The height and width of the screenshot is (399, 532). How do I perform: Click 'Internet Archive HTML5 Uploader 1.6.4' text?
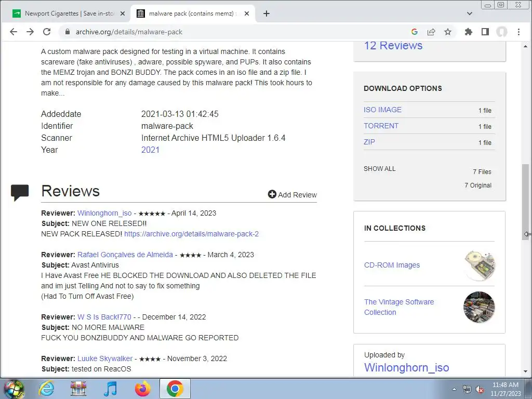[213, 138]
